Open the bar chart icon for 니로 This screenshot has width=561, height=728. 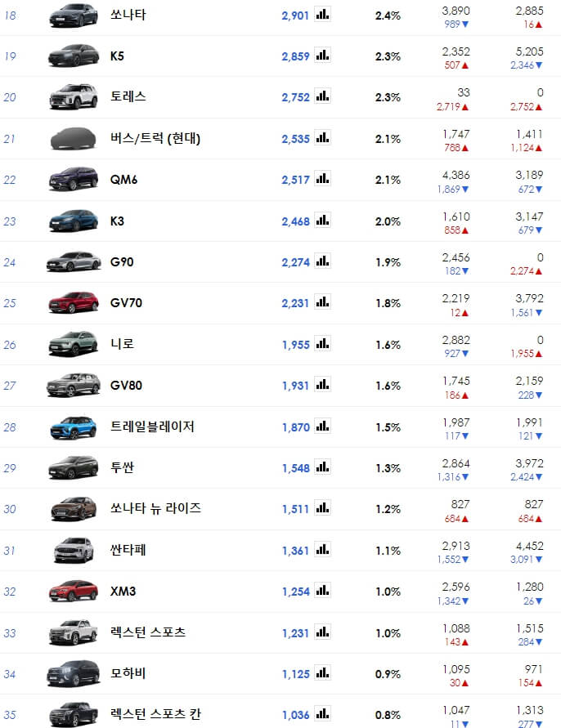pyautogui.click(x=322, y=344)
